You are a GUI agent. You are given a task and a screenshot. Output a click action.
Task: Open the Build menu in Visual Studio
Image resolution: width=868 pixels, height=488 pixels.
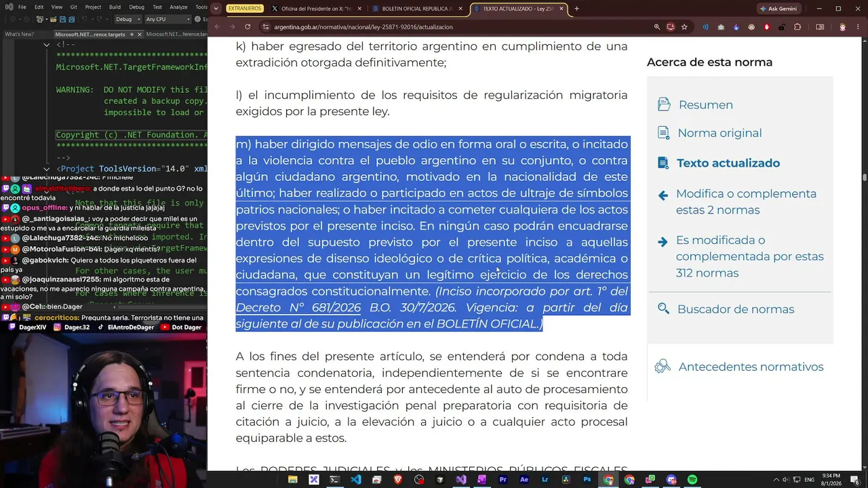point(115,7)
